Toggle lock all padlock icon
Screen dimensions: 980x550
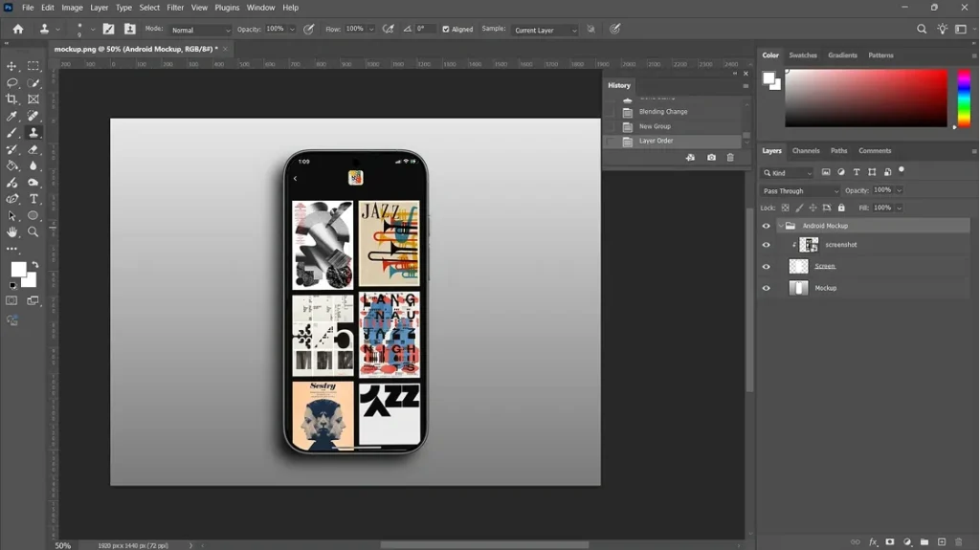(x=841, y=208)
